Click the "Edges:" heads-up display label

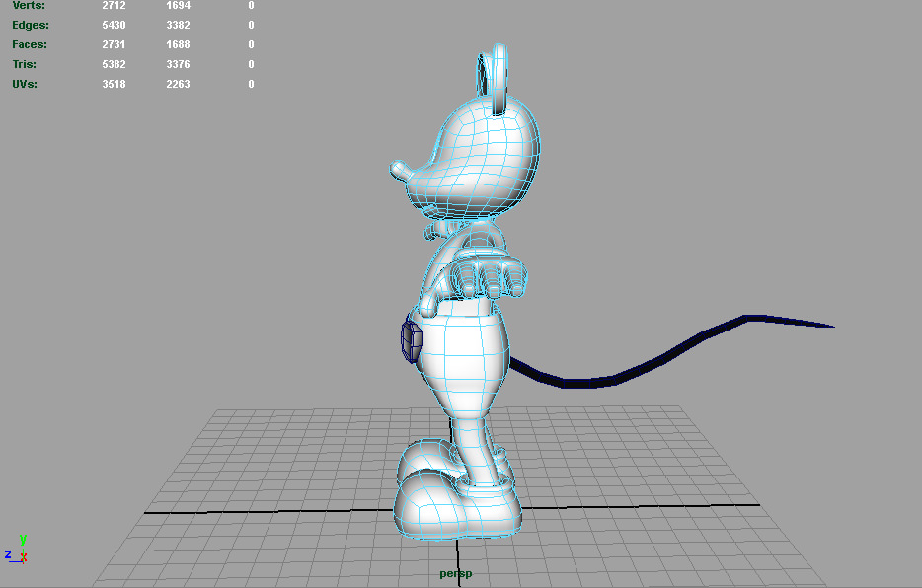[x=31, y=25]
